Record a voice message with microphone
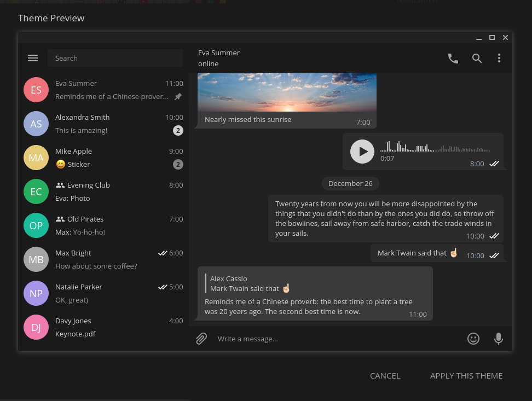Viewport: 532px width, 401px height. pos(499,339)
